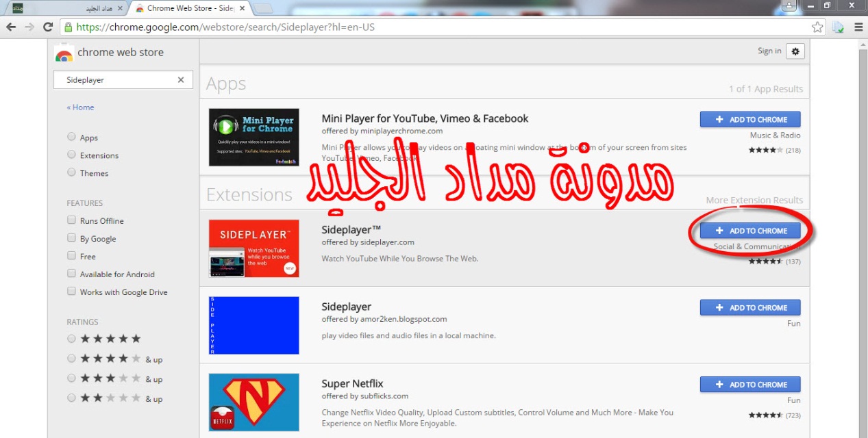Open a new tab with the new-tab button
This screenshot has height=438, width=868.
[264, 8]
